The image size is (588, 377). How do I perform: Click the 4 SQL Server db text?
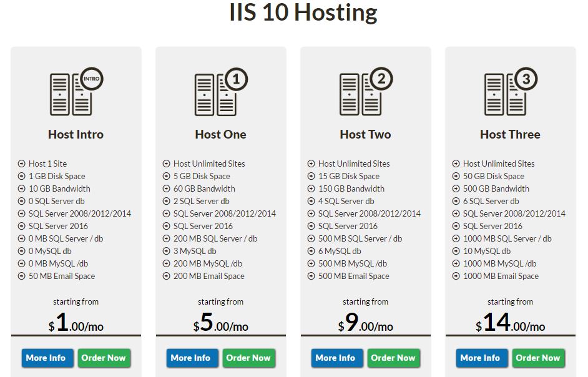click(346, 201)
